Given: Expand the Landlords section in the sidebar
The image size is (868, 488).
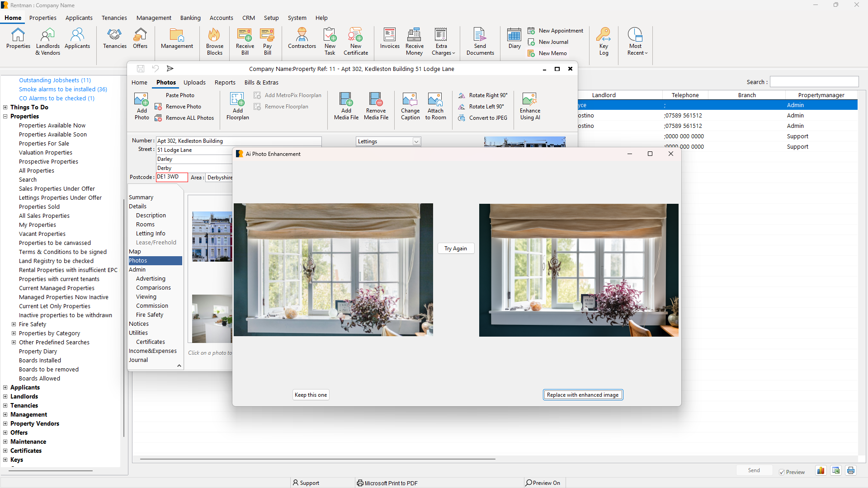Looking at the screenshot, I should pyautogui.click(x=5, y=396).
